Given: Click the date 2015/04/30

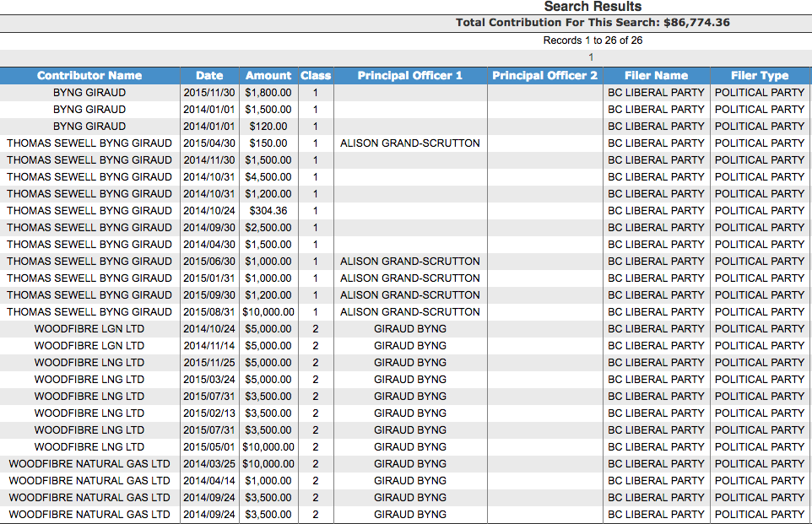Looking at the screenshot, I should coord(209,143).
